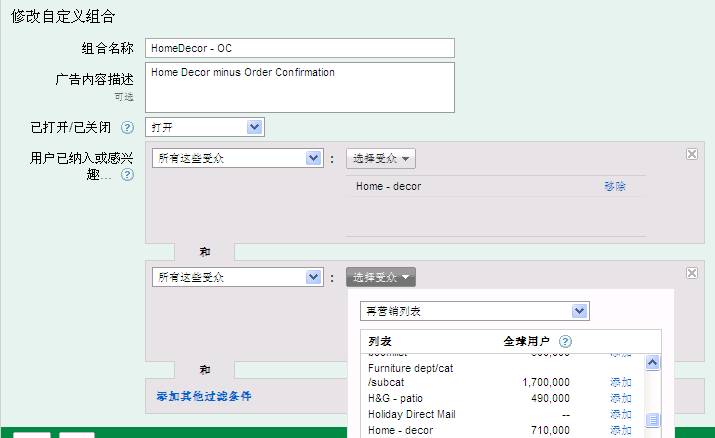Expand first 所有这些受众 dropdown
This screenshot has width=715, height=438.
pos(238,158)
